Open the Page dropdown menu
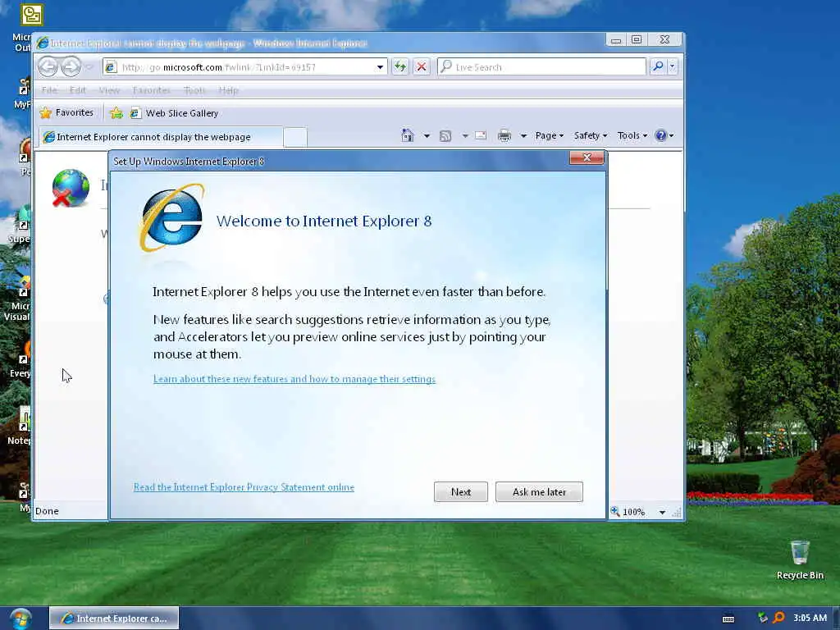The height and width of the screenshot is (630, 840). coord(549,135)
